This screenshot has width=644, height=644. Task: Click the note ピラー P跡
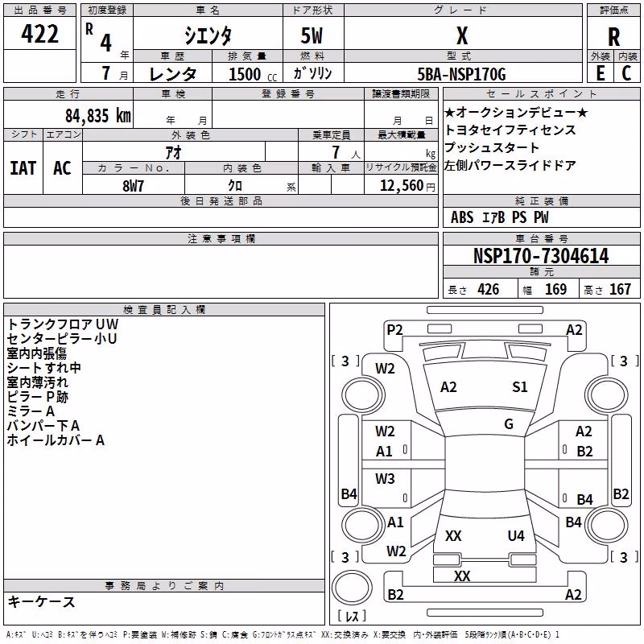[37, 397]
